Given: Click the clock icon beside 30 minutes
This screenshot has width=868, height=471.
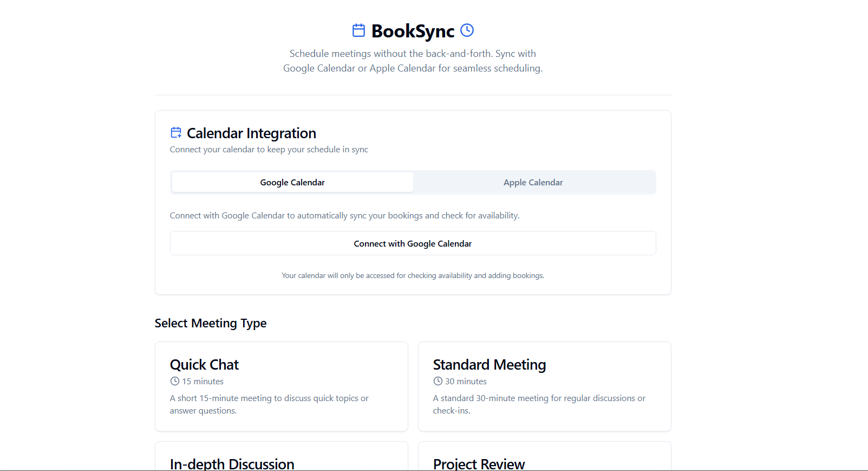Looking at the screenshot, I should (x=437, y=381).
